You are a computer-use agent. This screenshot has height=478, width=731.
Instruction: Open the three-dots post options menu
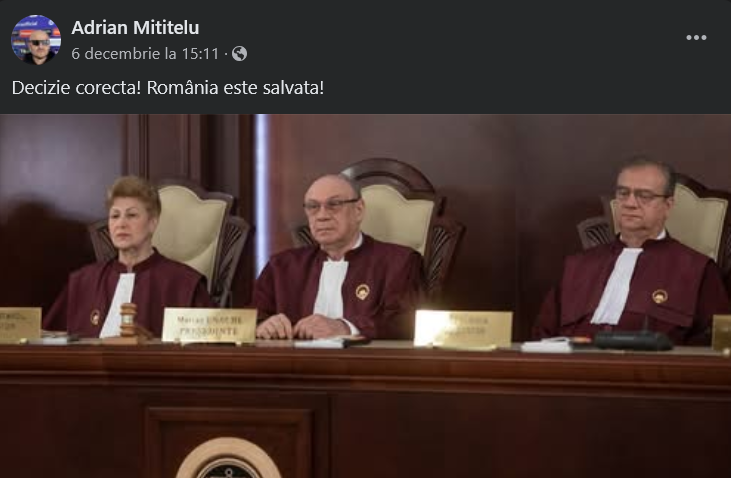(x=696, y=38)
